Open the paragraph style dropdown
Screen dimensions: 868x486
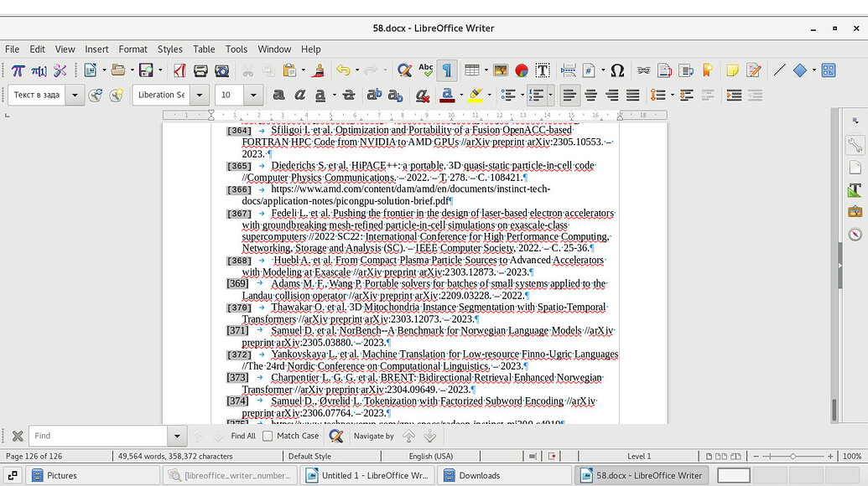click(x=75, y=95)
